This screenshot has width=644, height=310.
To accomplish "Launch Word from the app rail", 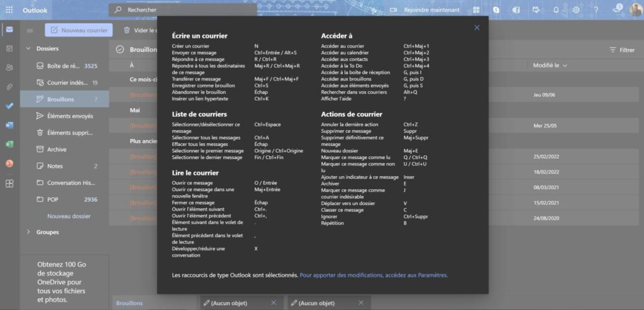I will tap(9, 125).
